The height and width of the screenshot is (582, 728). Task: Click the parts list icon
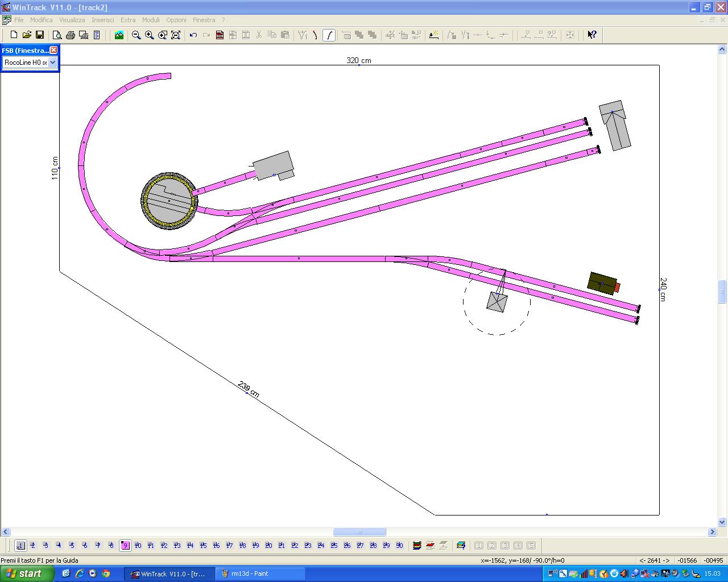point(97,35)
